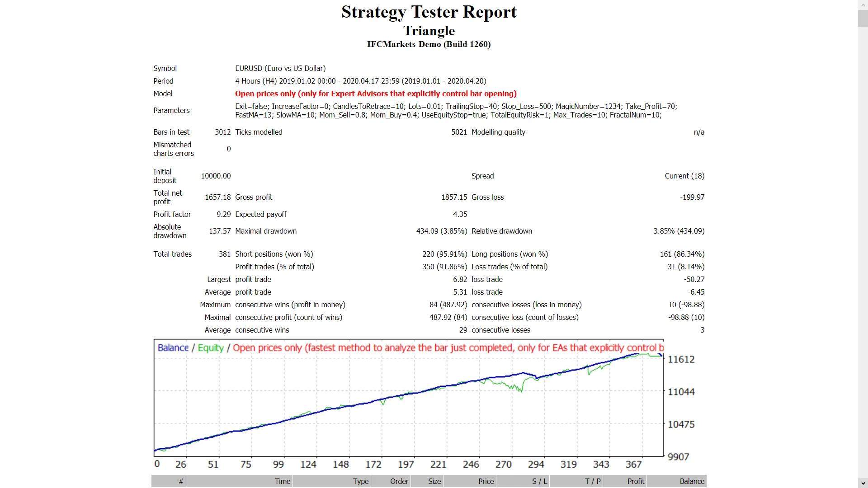The width and height of the screenshot is (868, 488).
Task: Click the scrollbar down arrow
Action: pyautogui.click(x=863, y=483)
